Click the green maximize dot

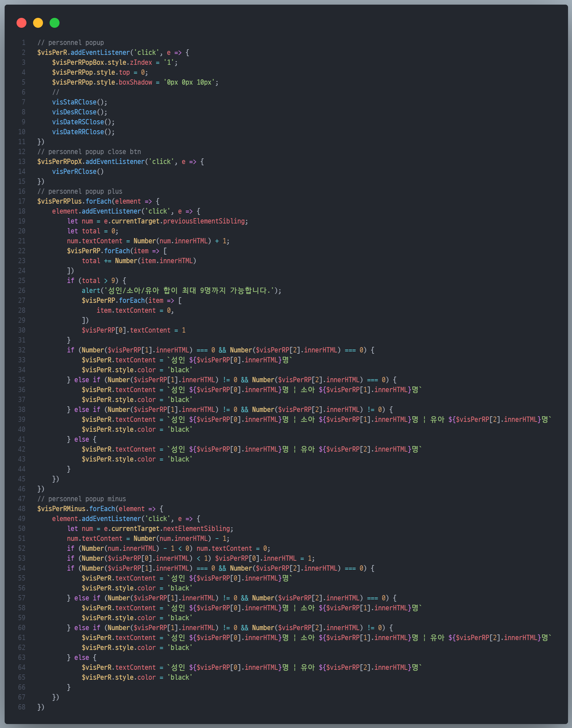(55, 23)
